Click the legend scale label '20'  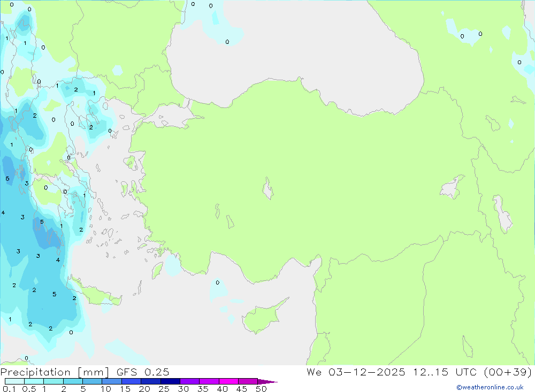pos(144,389)
